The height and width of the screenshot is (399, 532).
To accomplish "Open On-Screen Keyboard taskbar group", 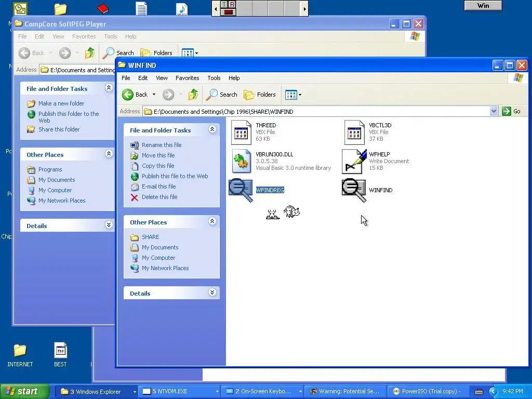I will (x=263, y=392).
